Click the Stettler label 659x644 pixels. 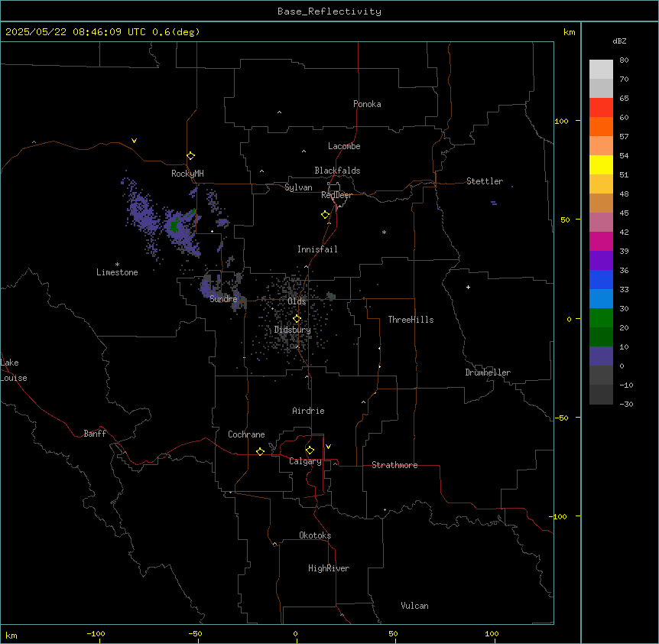point(485,181)
